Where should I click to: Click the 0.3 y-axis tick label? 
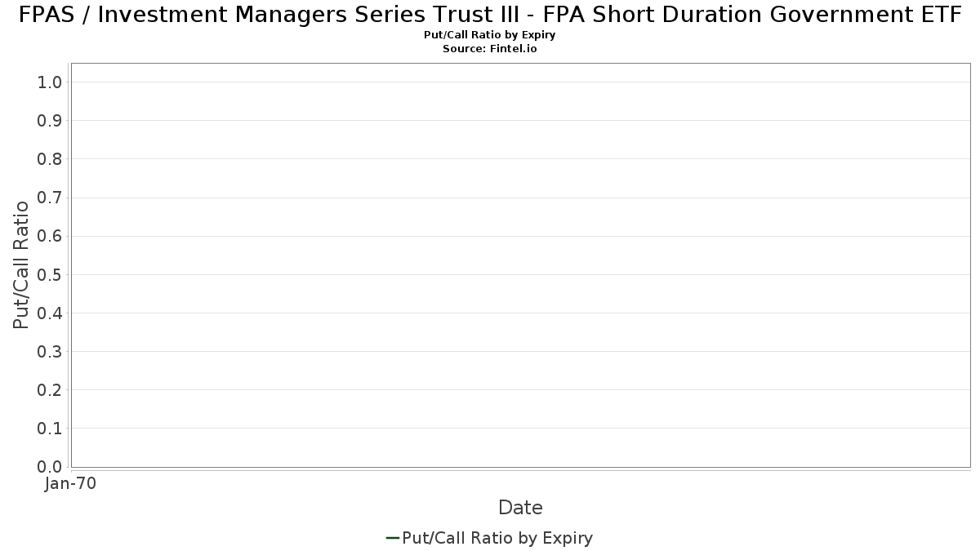tap(50, 352)
